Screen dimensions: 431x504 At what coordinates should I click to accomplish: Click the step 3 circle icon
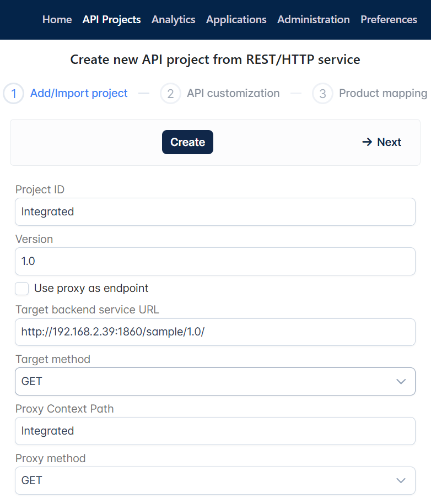(322, 94)
